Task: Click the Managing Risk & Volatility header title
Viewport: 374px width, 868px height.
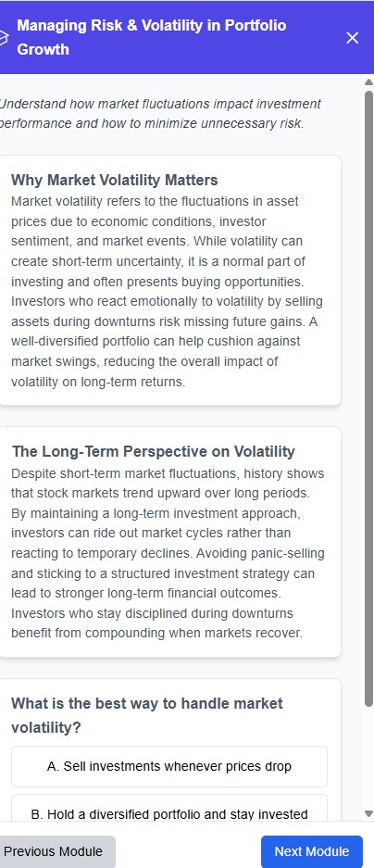Action: pos(152,37)
